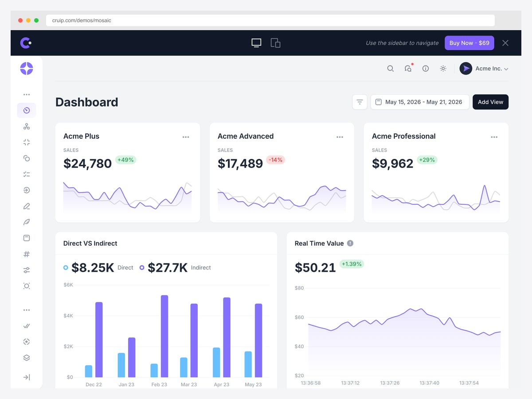Click the Acme Advanced card title
The width and height of the screenshot is (532, 399).
pyautogui.click(x=246, y=136)
